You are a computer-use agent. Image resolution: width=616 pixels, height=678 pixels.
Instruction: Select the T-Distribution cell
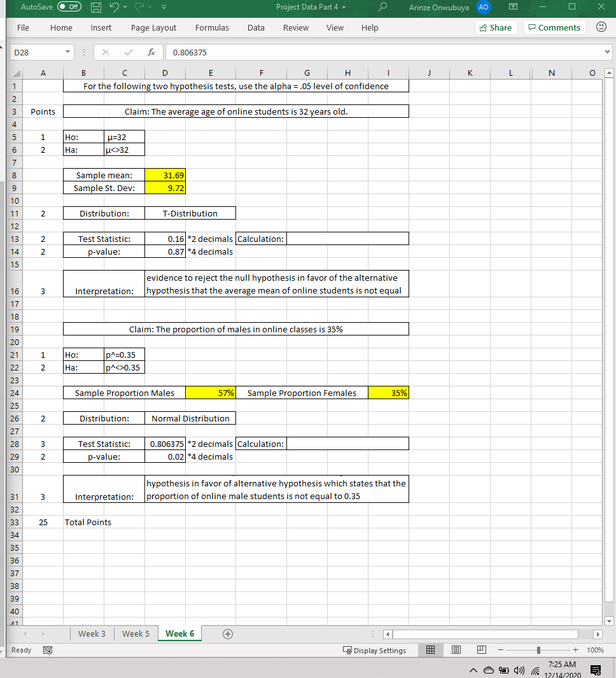pos(190,214)
